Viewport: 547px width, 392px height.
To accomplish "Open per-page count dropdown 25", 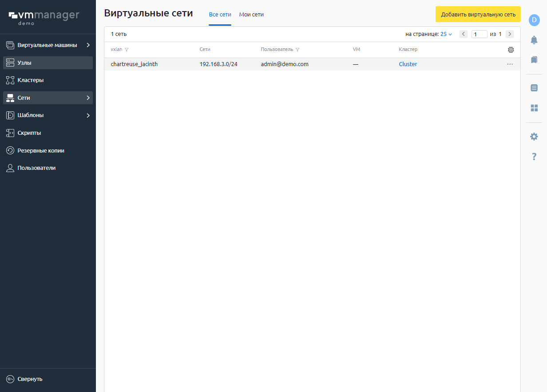I will pyautogui.click(x=446, y=34).
